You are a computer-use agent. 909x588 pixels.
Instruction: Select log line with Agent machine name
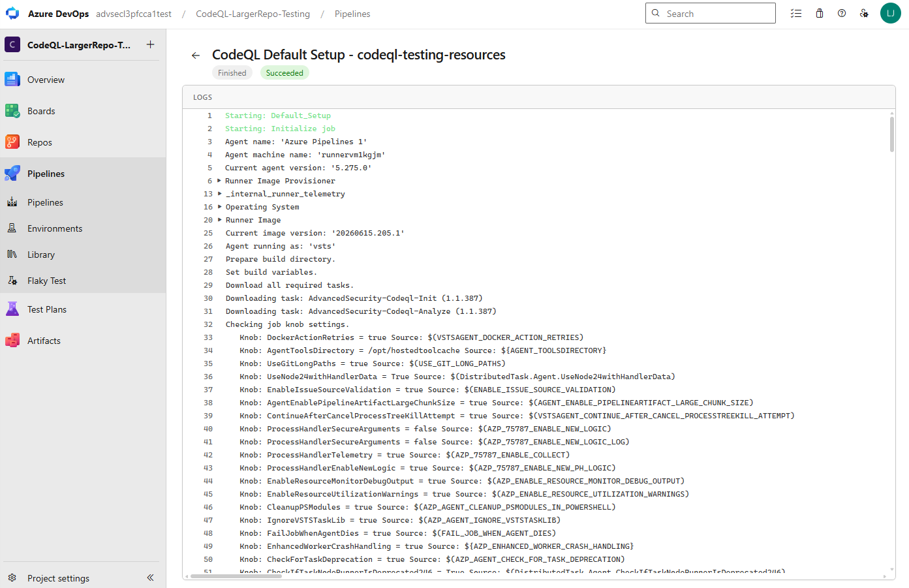pyautogui.click(x=305, y=155)
